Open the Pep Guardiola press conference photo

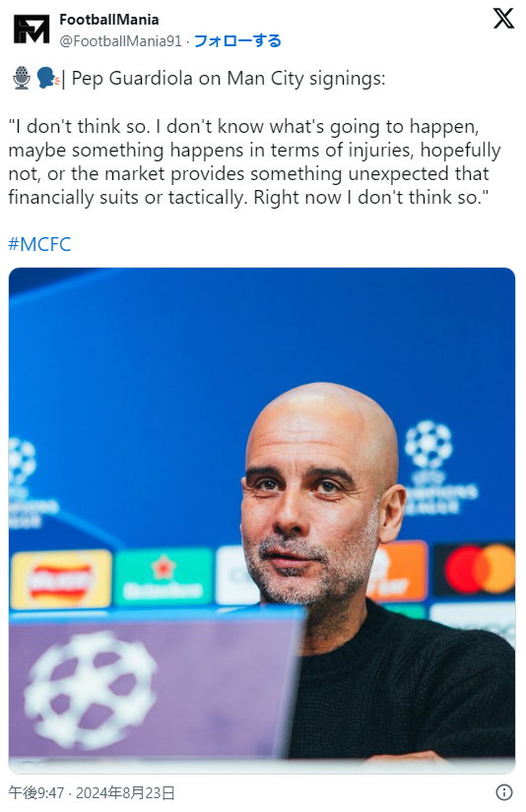coord(262,520)
